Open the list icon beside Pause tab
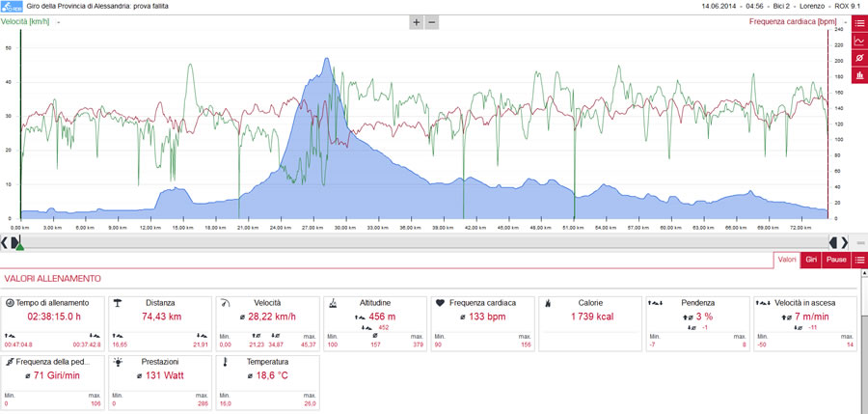868x414 pixels. click(859, 260)
